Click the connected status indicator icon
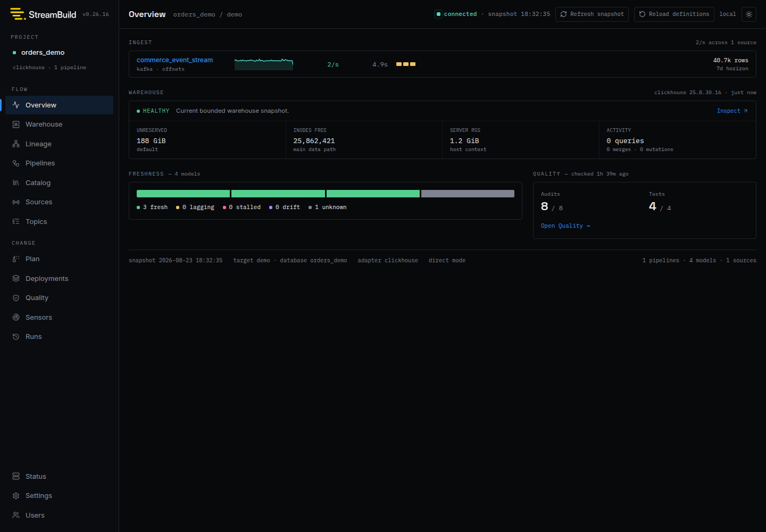 (x=438, y=14)
